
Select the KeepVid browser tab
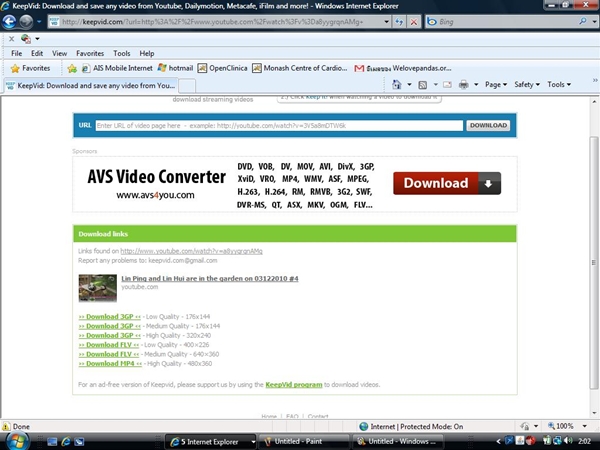pyautogui.click(x=91, y=85)
